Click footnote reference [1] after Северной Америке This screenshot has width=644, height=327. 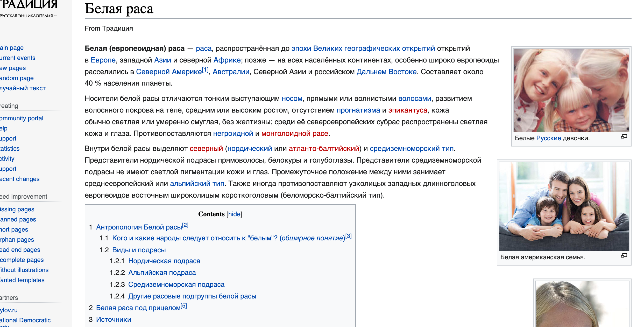tap(205, 70)
